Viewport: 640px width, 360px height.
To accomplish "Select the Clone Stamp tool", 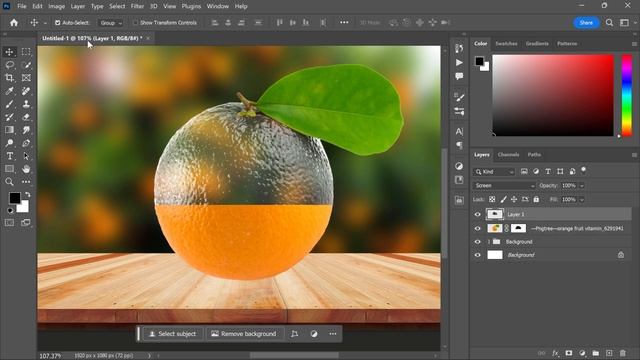I will click(26, 104).
